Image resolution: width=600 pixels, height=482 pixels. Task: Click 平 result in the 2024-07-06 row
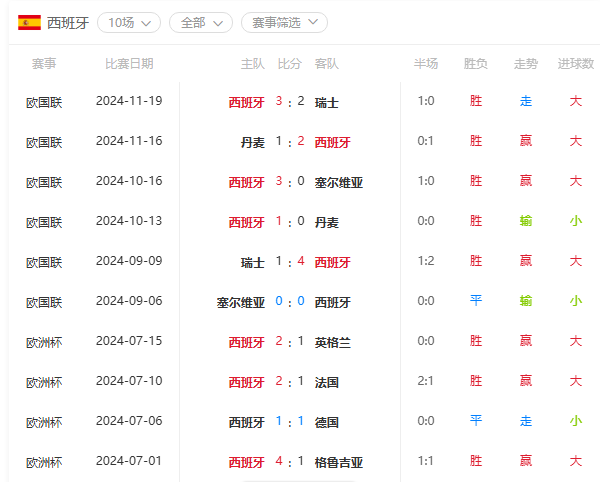pos(476,421)
